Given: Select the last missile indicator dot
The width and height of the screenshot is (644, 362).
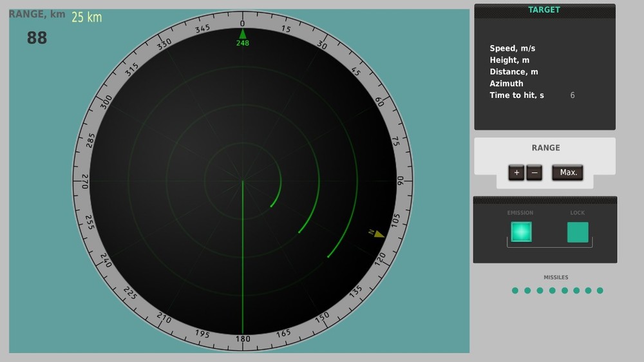Looking at the screenshot, I should [x=600, y=291].
